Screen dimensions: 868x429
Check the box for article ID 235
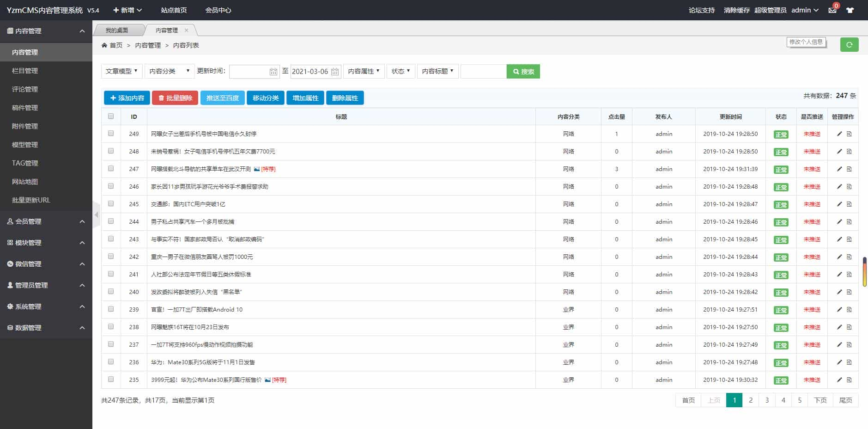pyautogui.click(x=111, y=379)
